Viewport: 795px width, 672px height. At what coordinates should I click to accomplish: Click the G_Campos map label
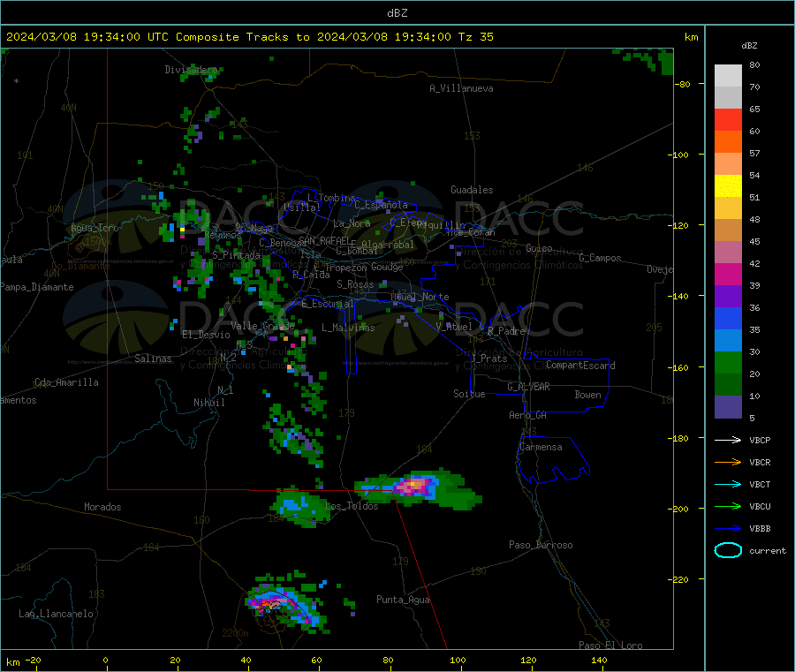(600, 258)
